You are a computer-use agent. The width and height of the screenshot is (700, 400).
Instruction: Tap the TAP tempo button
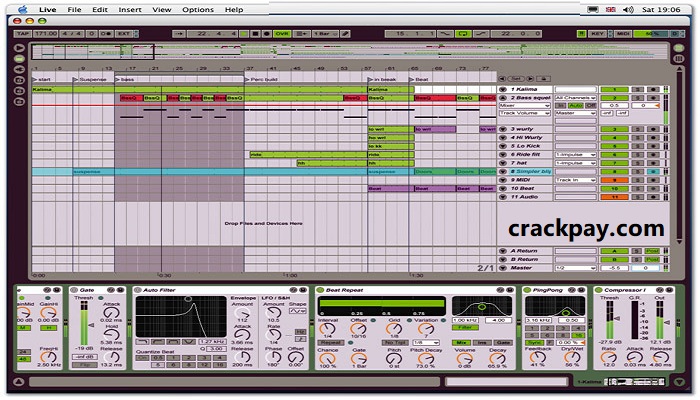tap(22, 34)
